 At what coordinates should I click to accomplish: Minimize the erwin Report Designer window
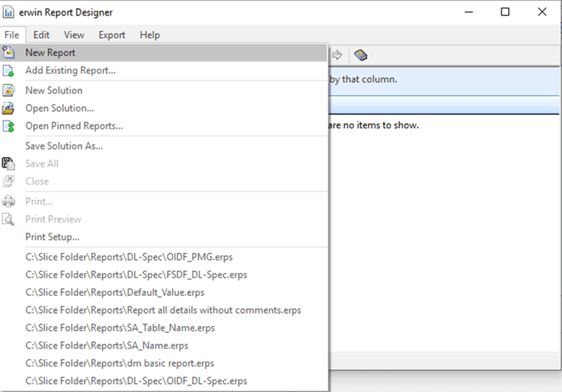coord(469,13)
